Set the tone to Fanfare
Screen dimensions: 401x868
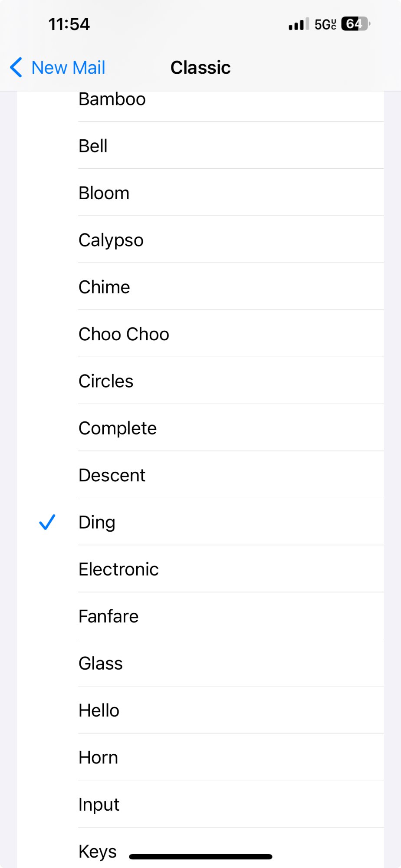[108, 616]
